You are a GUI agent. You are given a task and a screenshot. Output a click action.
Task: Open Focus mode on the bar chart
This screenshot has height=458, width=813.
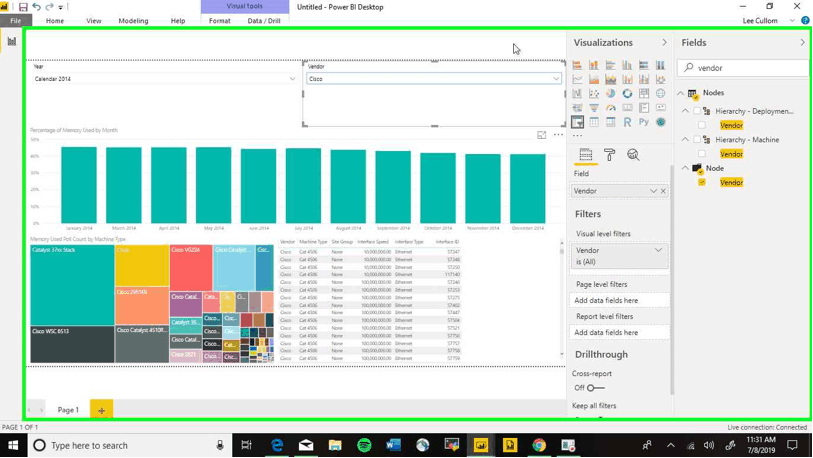(541, 135)
